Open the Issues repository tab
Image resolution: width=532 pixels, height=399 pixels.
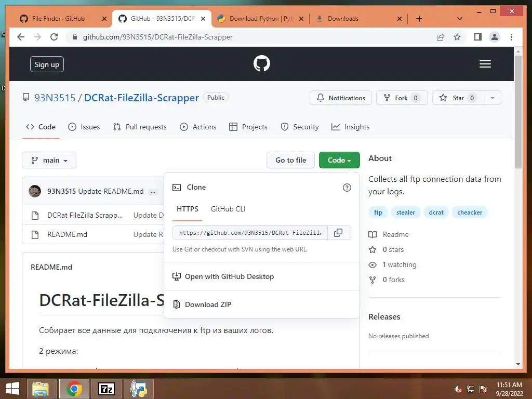[x=84, y=127]
